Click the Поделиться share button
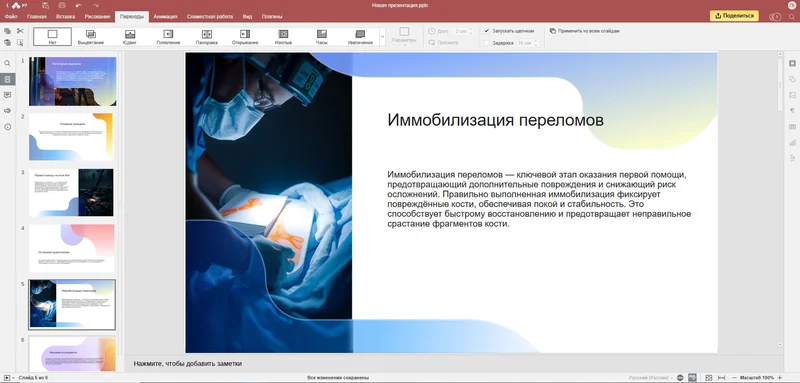800x383 pixels. click(734, 16)
